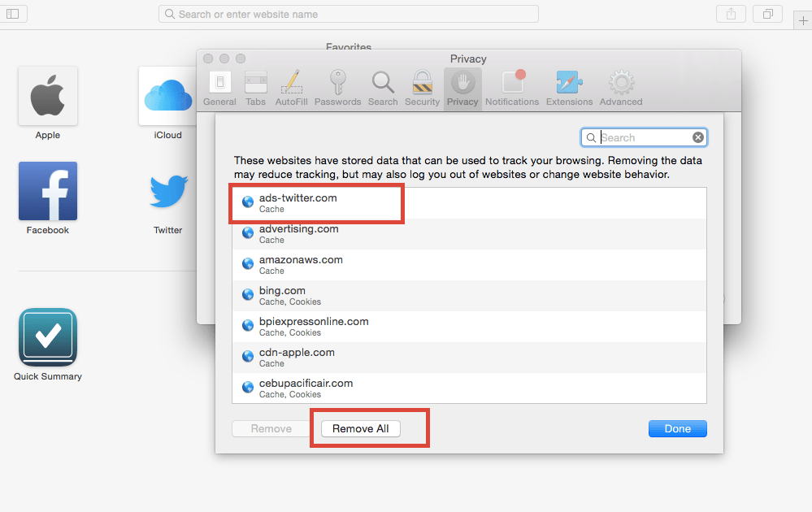Open Notifications preferences
This screenshot has width=812, height=512.
click(512, 88)
